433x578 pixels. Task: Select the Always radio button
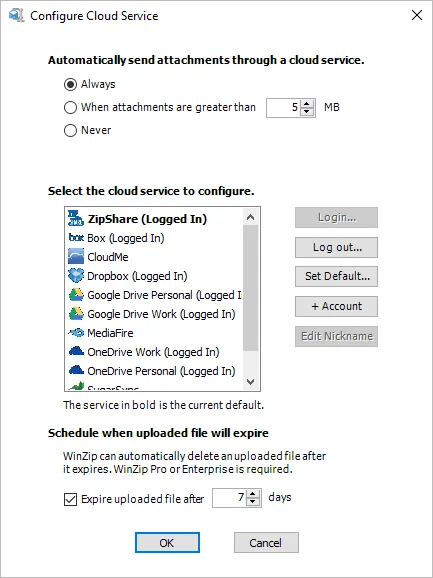coord(70,84)
